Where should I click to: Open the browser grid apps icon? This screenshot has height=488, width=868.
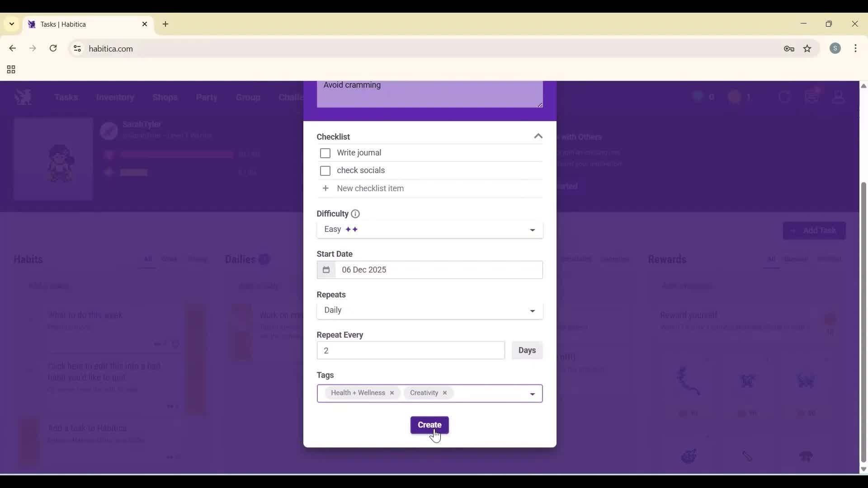(x=10, y=70)
